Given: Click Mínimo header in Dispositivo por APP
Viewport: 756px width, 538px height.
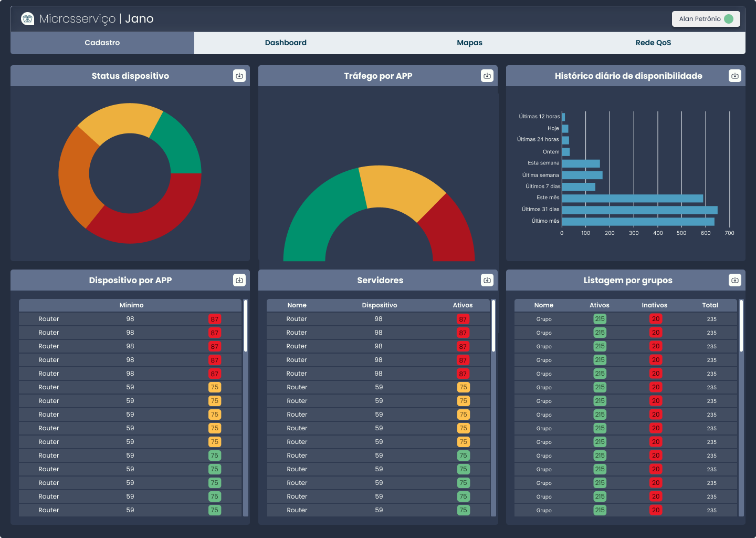Looking at the screenshot, I should pos(131,305).
